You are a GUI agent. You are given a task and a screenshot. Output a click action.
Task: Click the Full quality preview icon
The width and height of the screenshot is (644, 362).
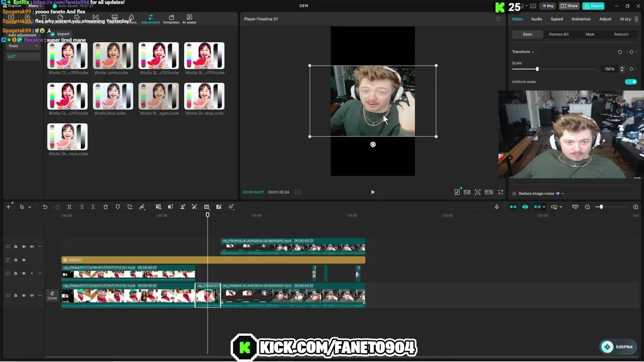click(467, 192)
